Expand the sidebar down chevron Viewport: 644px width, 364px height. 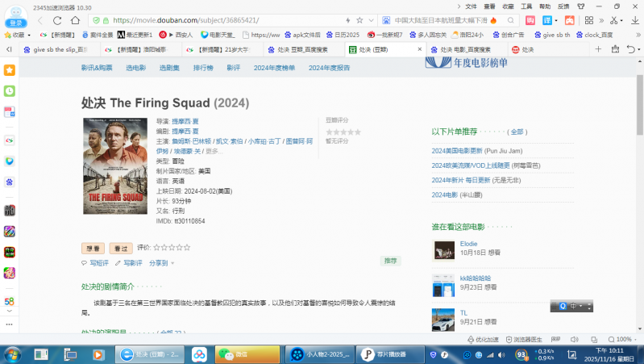pos(10,312)
